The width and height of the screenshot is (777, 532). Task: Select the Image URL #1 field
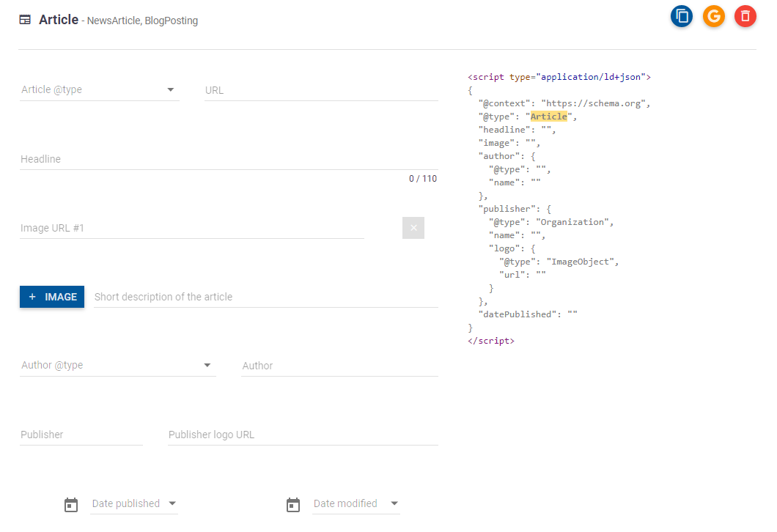tap(192, 228)
